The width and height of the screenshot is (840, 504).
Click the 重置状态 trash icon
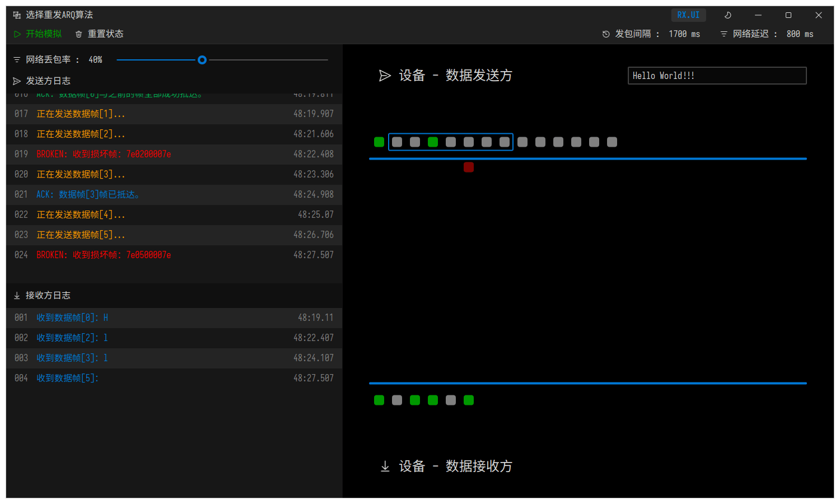pos(79,34)
